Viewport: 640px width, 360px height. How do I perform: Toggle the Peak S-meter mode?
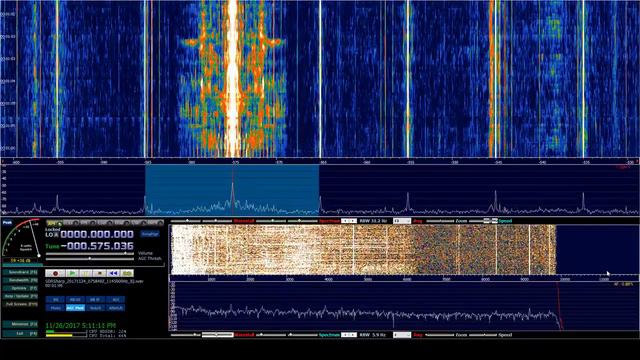point(7,222)
